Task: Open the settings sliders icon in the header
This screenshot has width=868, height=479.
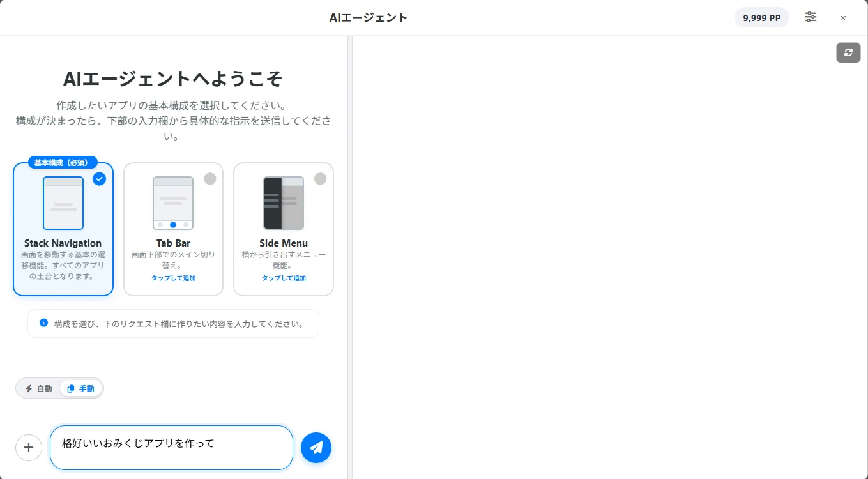Action: point(811,17)
